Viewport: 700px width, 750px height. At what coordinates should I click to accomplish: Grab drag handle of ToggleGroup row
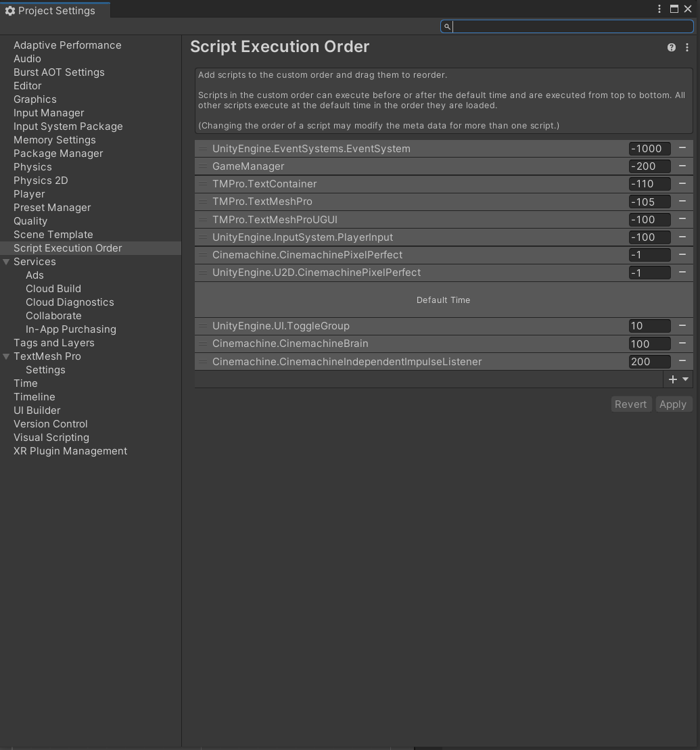pos(203,326)
